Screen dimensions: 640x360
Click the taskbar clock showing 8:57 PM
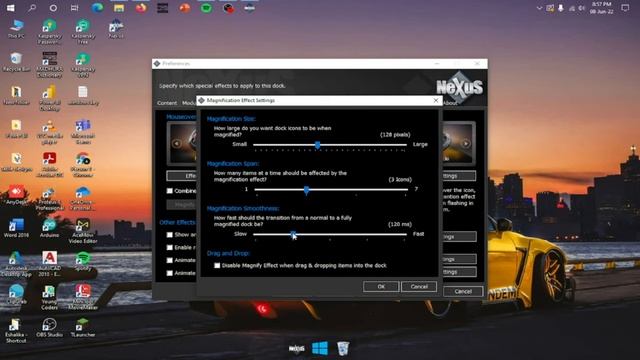point(601,8)
